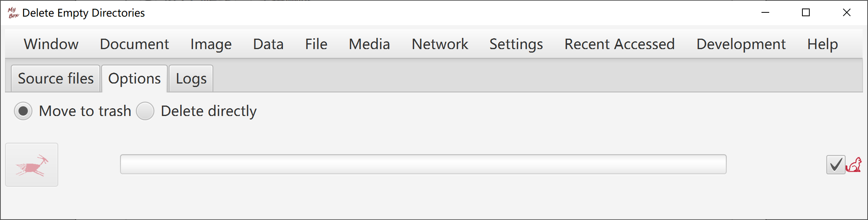868x220 pixels.
Task: Expand the File menu
Action: click(316, 44)
